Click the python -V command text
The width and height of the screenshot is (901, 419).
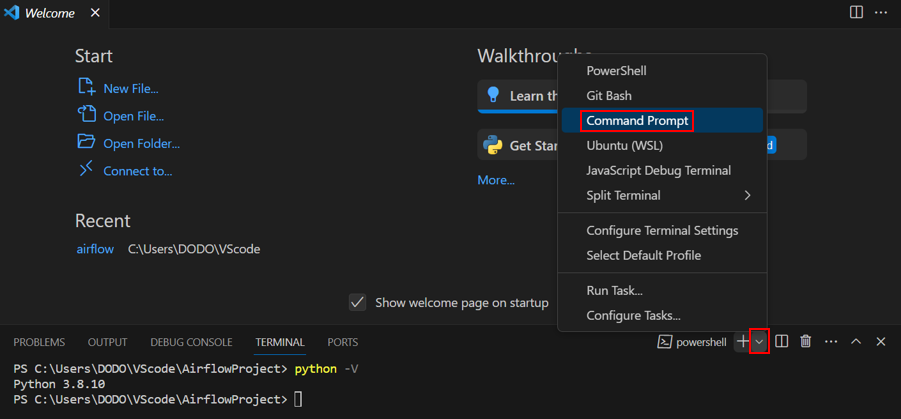click(326, 369)
